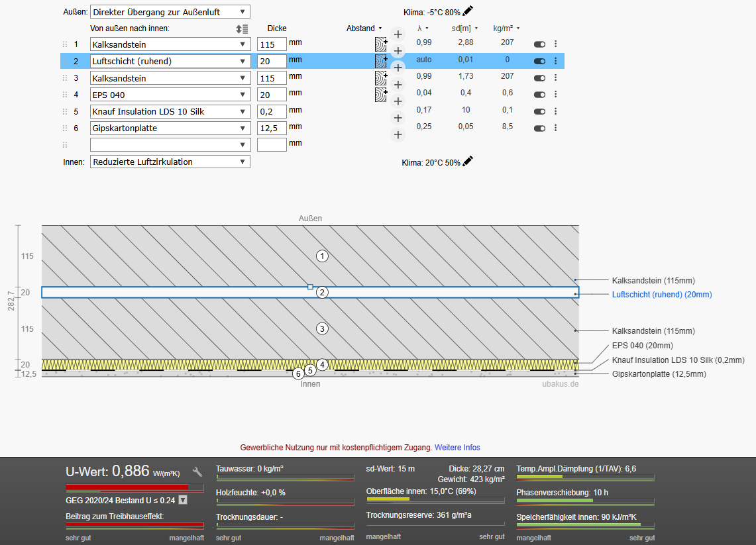Open the three-dot menu for Knauf Insulation row
The height and width of the screenshot is (545, 756).
[555, 111]
